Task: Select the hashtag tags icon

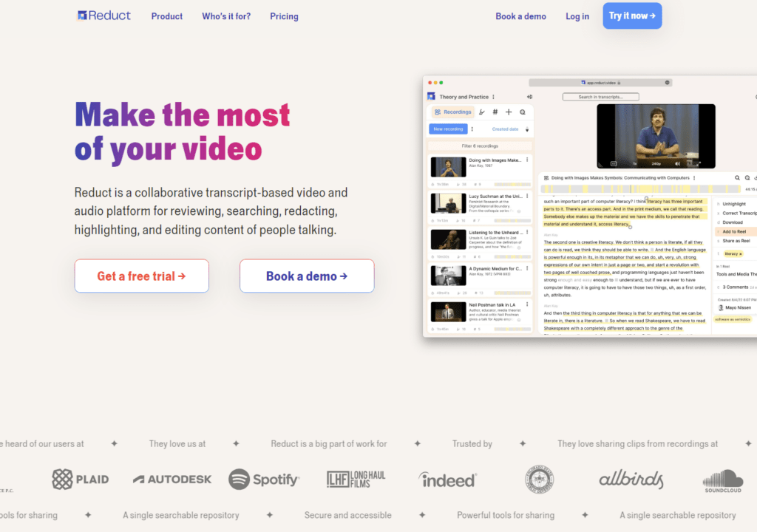Action: coord(495,112)
